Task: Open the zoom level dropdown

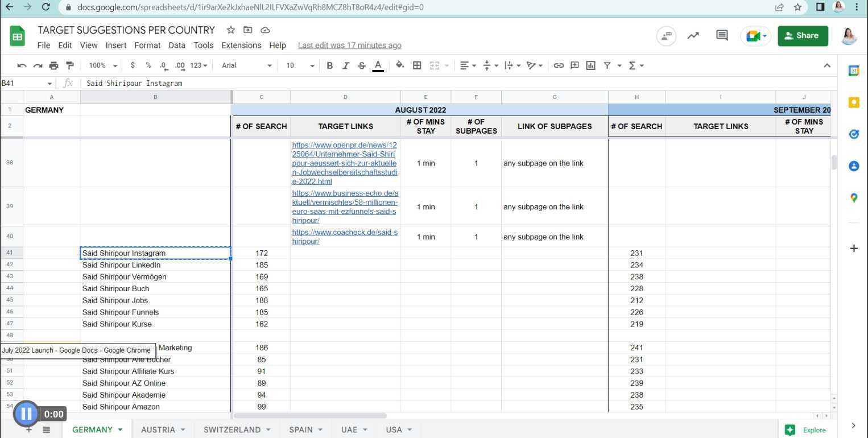Action: [103, 65]
